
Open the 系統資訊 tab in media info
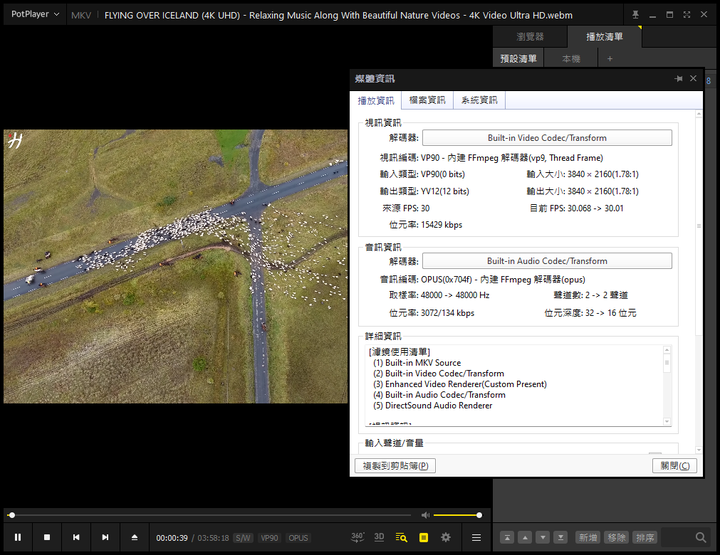[479, 100]
